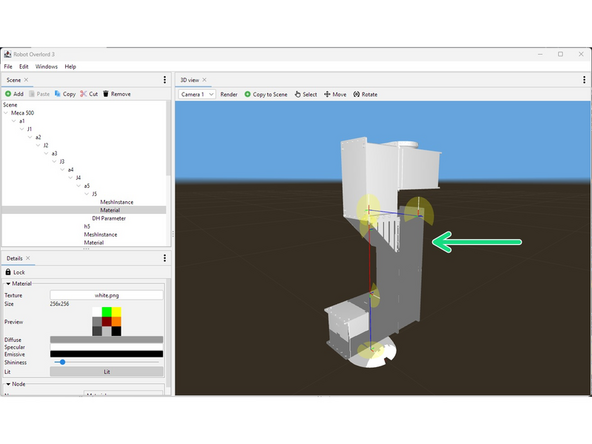Select MeshInstance under h5
592x444 pixels.
point(100,234)
